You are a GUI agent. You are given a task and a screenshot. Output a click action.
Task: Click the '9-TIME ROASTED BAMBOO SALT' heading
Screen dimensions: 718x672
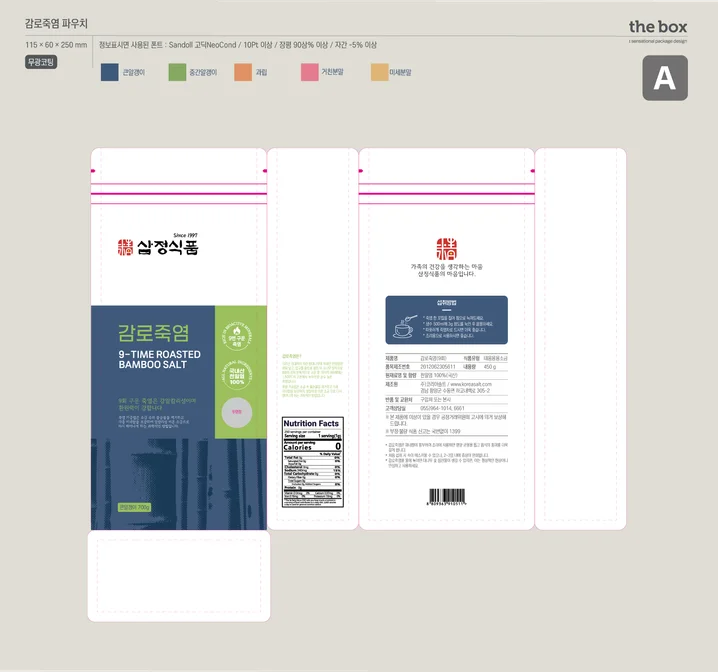pos(159,359)
